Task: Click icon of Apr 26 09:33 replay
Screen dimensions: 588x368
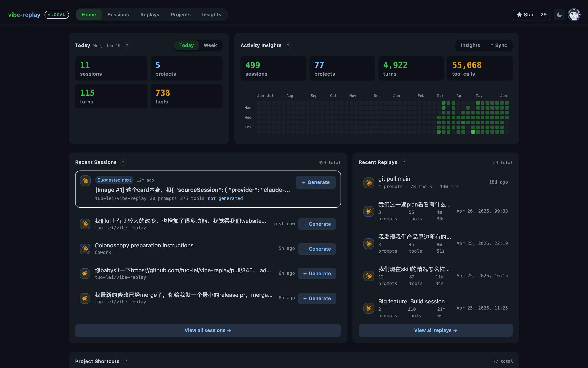Action: pos(369,211)
